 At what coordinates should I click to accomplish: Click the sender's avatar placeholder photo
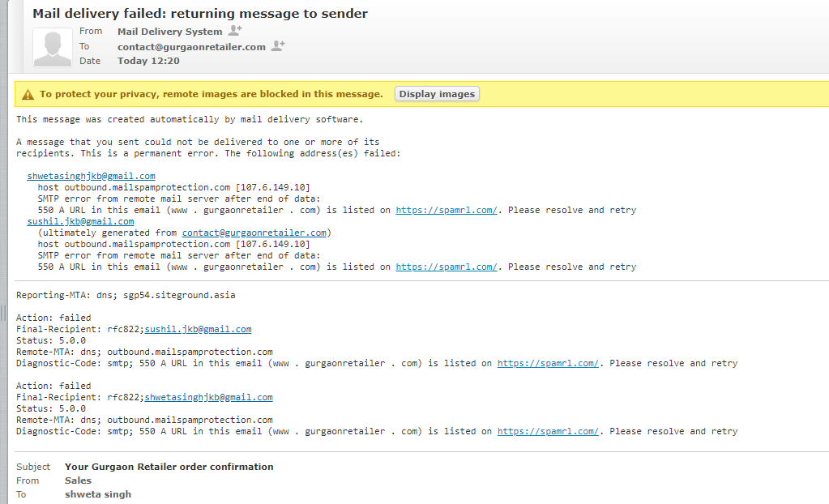[53, 47]
